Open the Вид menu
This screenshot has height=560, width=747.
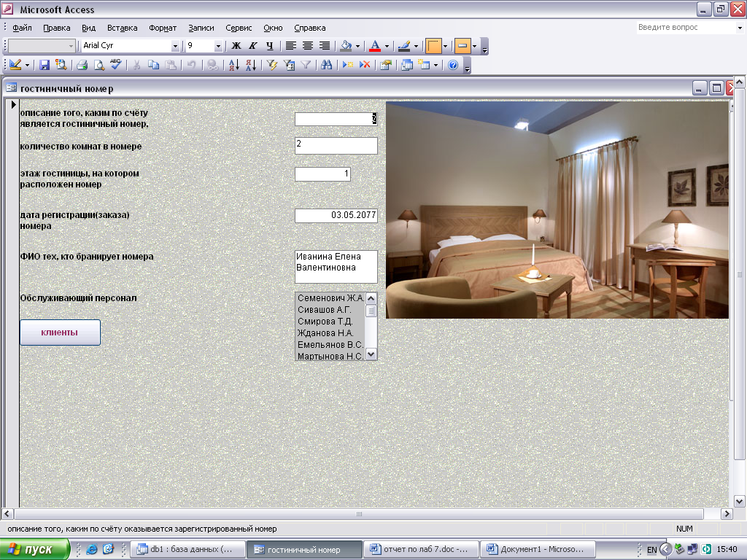[x=88, y=28]
